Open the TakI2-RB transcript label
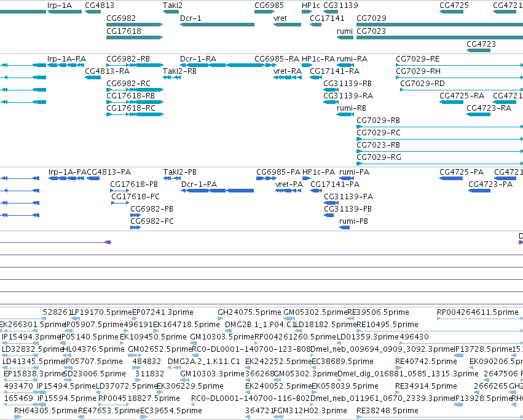The height and width of the screenshot is (420, 523). pos(179,71)
